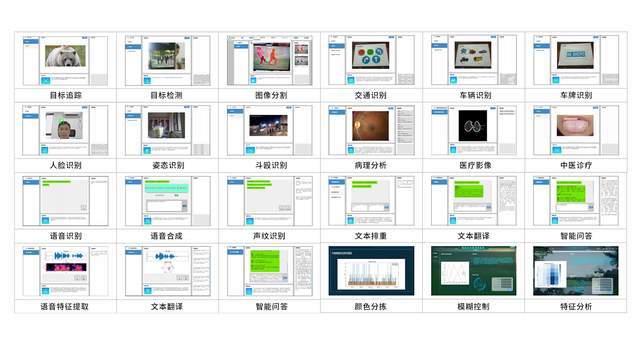Select the 声纹识别 caption
This screenshot has width=640, height=360.
(269, 236)
